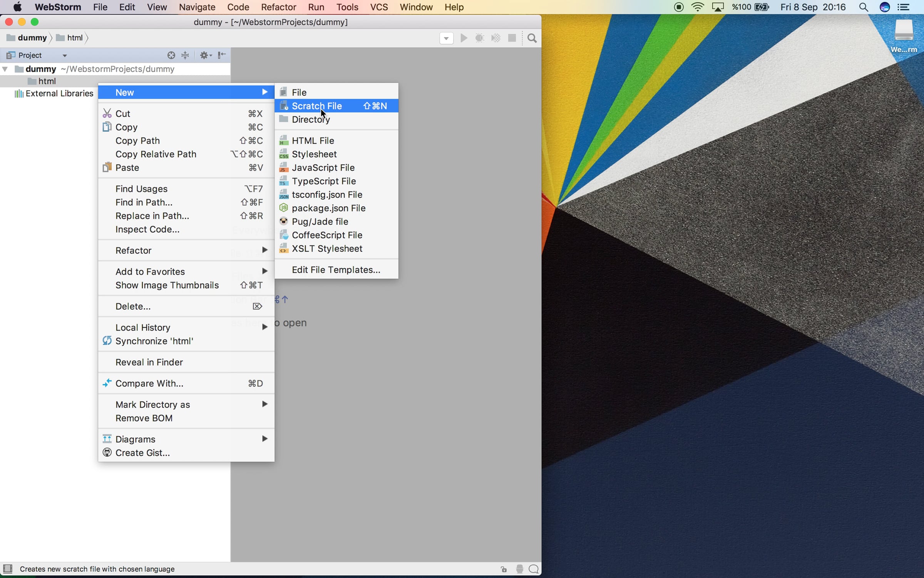Viewport: 924px width, 578px height.
Task: Click html breadcrumb in navigation bar
Action: click(70, 38)
